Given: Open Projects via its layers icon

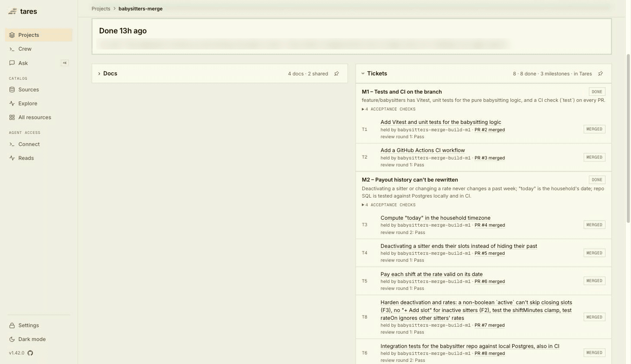Looking at the screenshot, I should [12, 35].
